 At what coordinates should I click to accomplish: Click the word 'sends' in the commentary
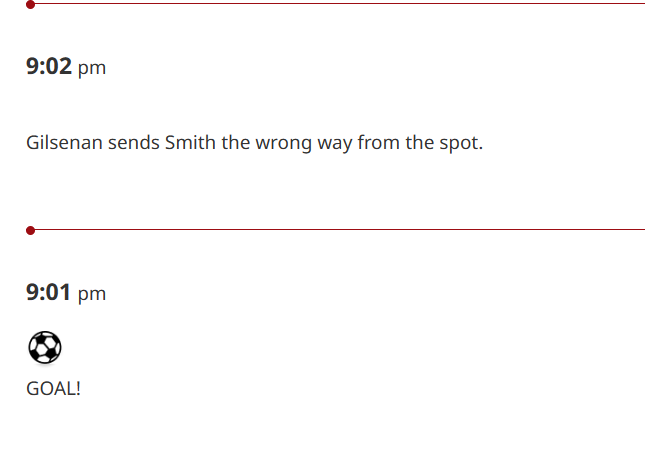pos(134,143)
